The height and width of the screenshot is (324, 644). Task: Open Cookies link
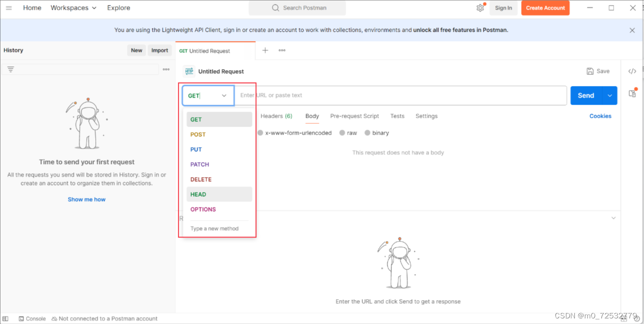600,116
